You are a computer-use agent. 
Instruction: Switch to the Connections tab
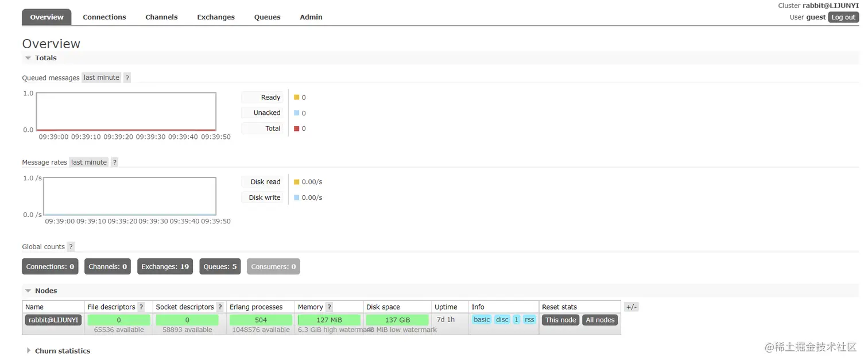coord(104,17)
